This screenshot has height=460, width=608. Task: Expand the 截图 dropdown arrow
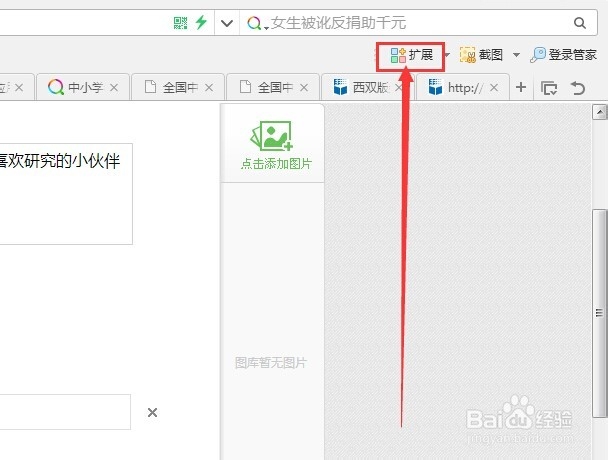tap(516, 55)
